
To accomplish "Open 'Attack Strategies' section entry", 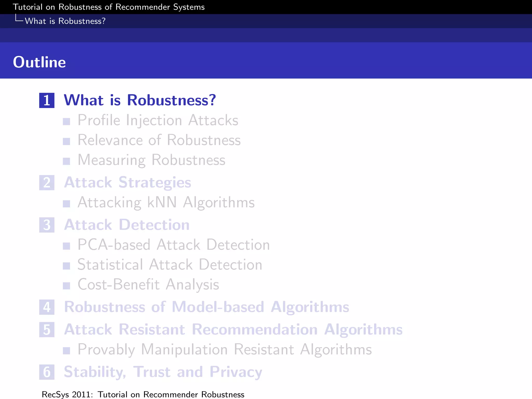I will (128, 183).
